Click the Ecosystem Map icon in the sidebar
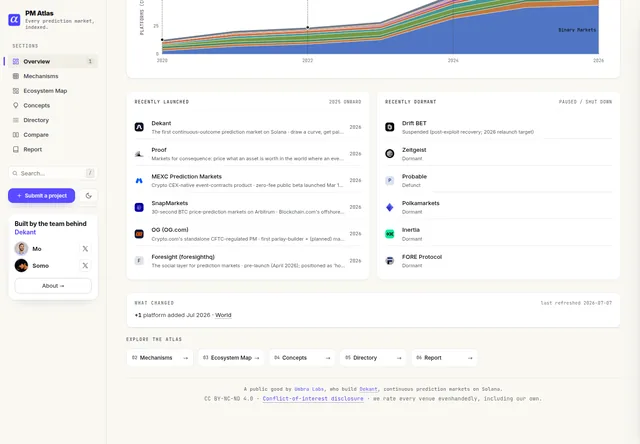640x444 pixels. tap(16, 91)
